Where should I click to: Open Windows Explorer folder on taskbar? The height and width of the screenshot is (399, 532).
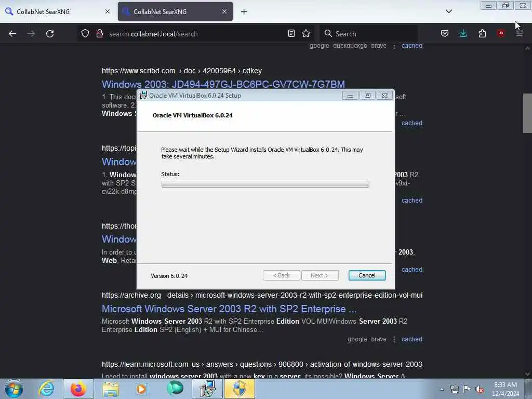(111, 389)
